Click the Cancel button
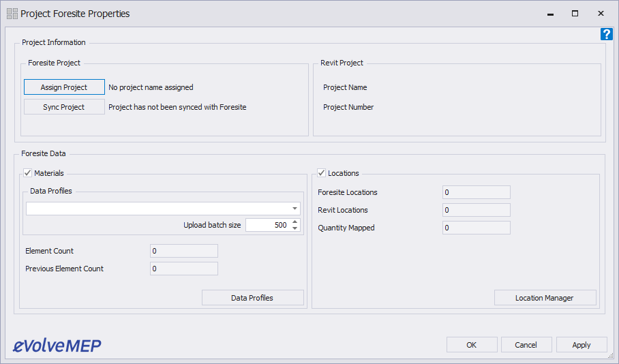 click(x=526, y=345)
